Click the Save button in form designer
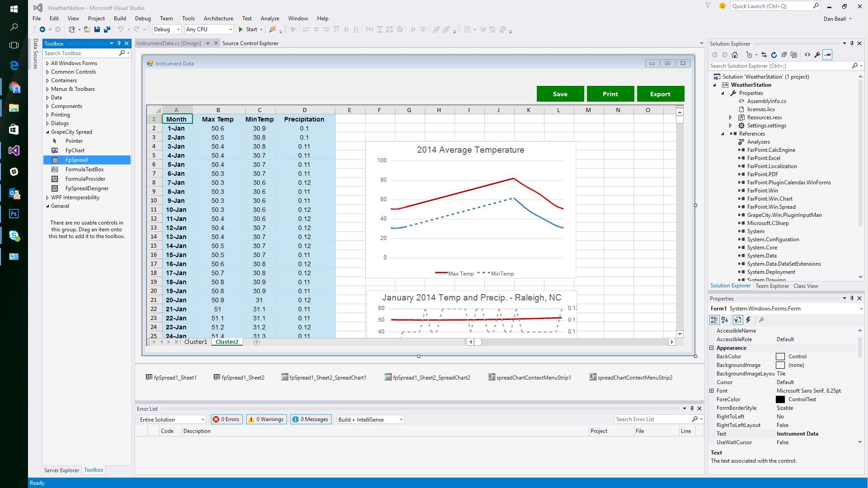Screen dimensions: 868x488 pos(560,94)
